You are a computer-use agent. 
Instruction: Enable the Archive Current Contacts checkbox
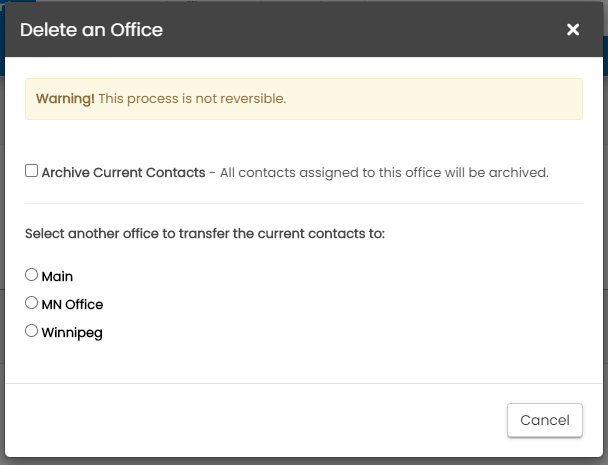click(x=32, y=171)
